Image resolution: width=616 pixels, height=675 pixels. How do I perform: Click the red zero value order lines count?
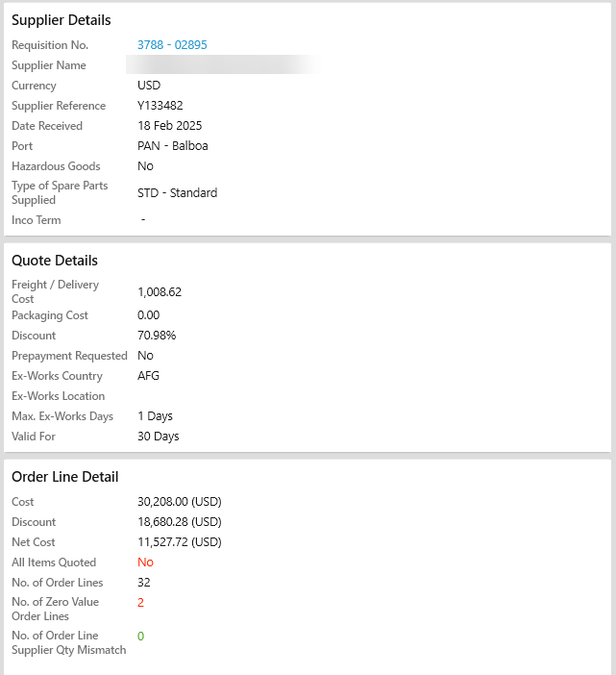click(140, 603)
